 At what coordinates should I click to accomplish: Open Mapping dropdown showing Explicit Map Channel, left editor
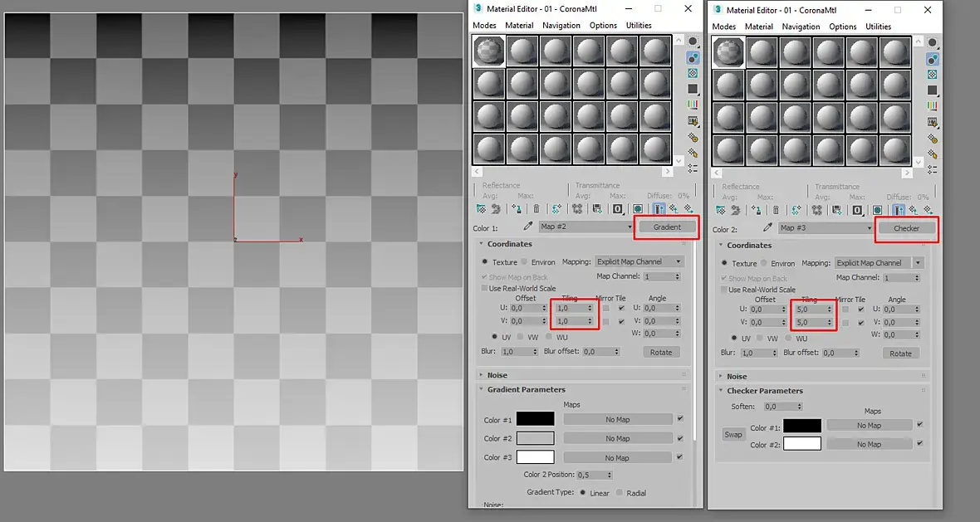click(x=639, y=261)
